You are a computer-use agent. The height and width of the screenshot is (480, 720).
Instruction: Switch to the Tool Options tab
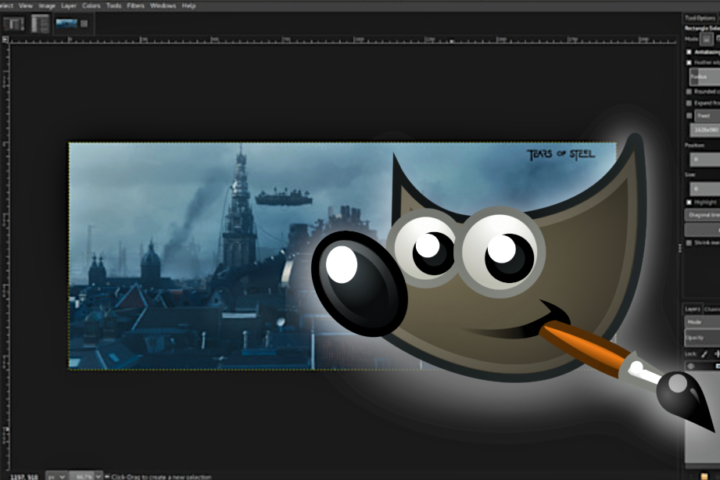(700, 18)
